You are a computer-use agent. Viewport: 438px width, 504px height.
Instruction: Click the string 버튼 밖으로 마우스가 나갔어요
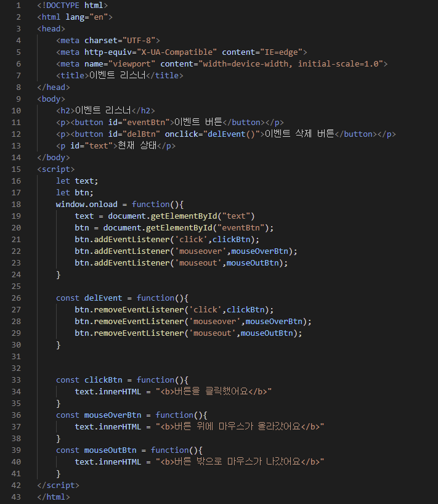[240, 462]
